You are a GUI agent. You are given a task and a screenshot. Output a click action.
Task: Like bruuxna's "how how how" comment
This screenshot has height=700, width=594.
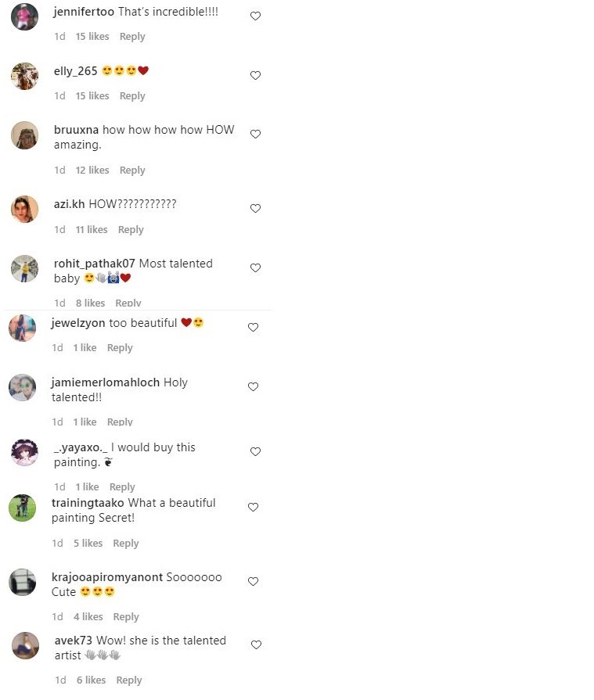[x=255, y=134]
